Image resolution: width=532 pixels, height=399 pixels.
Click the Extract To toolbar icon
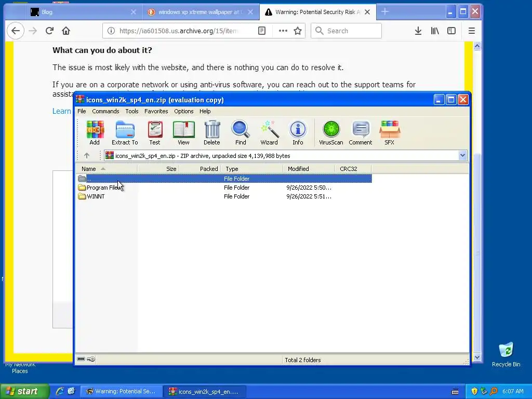coord(125,133)
